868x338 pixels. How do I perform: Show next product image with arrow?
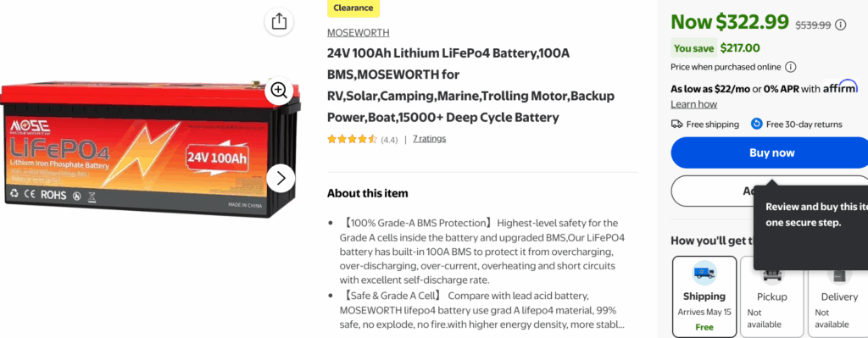click(x=281, y=178)
